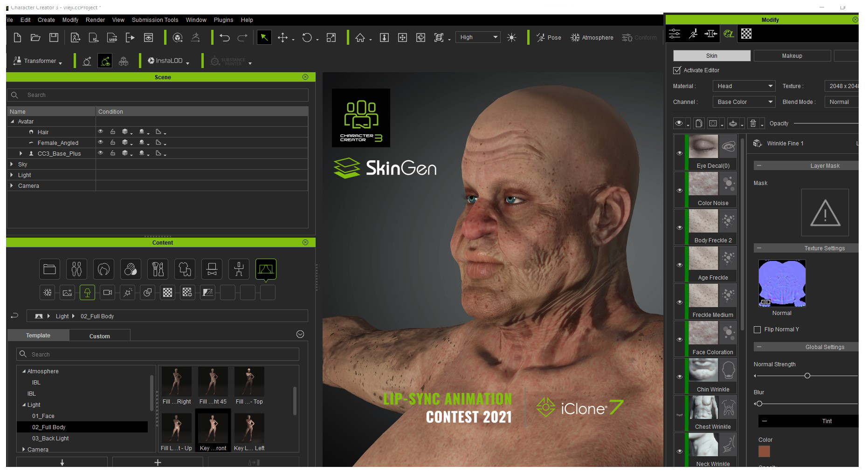Open the Blend Mode Normal dropdown
The height and width of the screenshot is (473, 868).
point(841,102)
